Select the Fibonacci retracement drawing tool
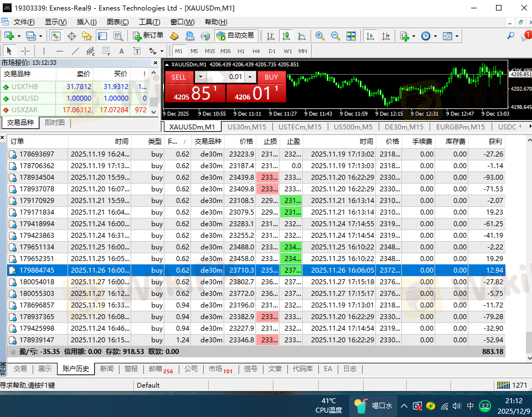The image size is (532, 417). pos(106,51)
